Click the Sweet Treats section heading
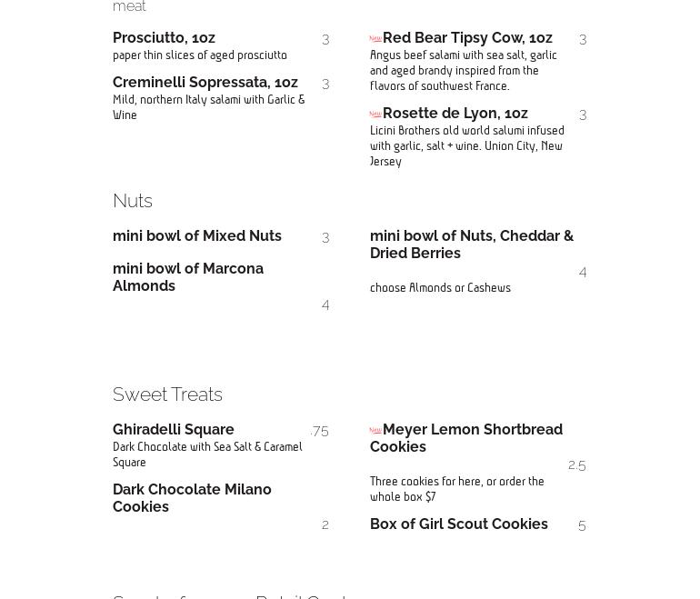 click(167, 394)
